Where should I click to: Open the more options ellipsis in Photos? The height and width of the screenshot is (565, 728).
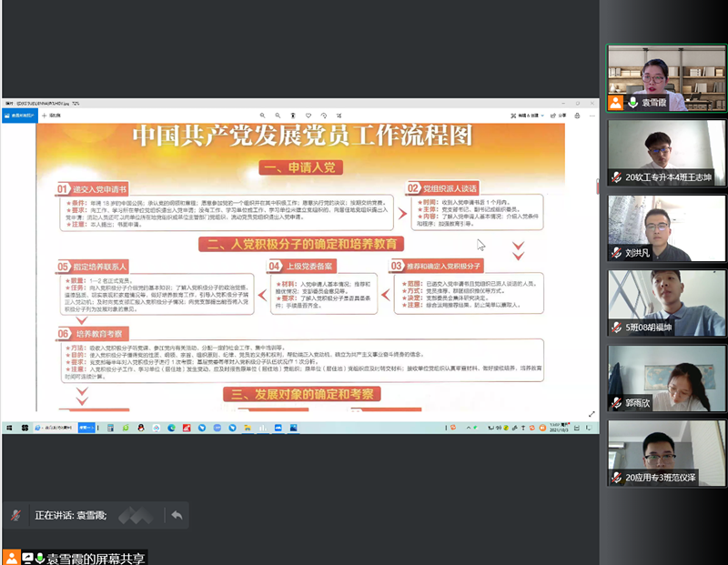pos(592,116)
